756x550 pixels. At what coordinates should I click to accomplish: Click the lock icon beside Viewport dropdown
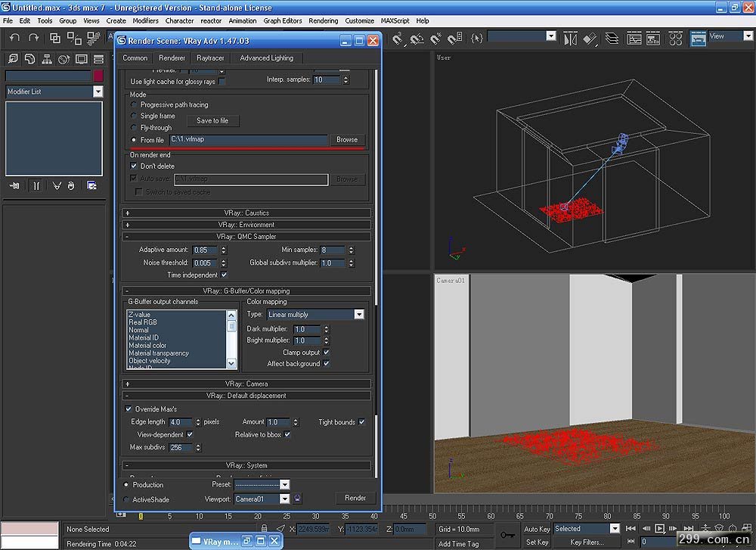coord(297,499)
